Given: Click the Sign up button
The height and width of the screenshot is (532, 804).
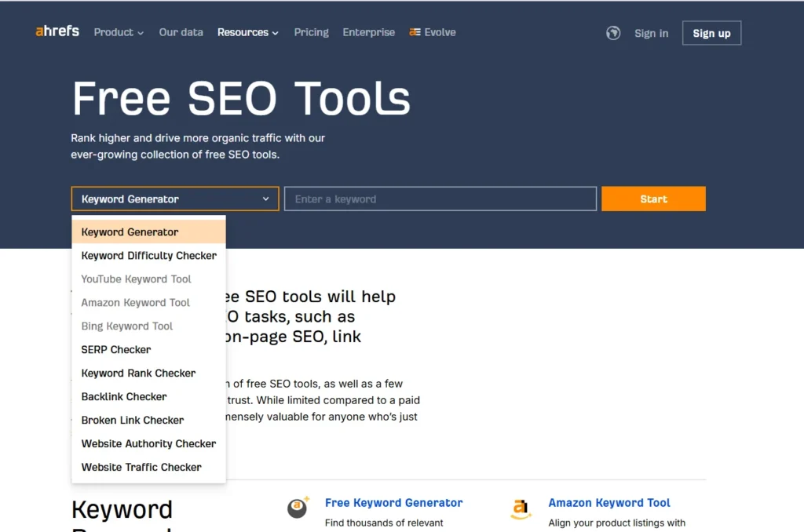Looking at the screenshot, I should coord(711,33).
